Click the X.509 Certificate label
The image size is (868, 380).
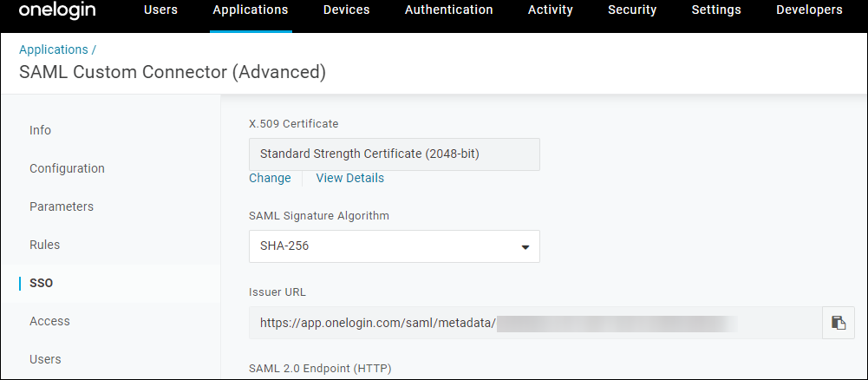point(293,124)
